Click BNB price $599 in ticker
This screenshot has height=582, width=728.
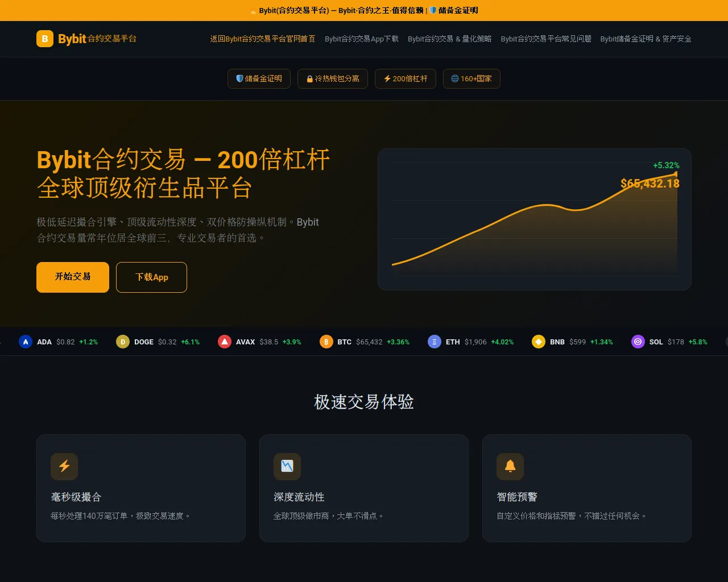[577, 342]
